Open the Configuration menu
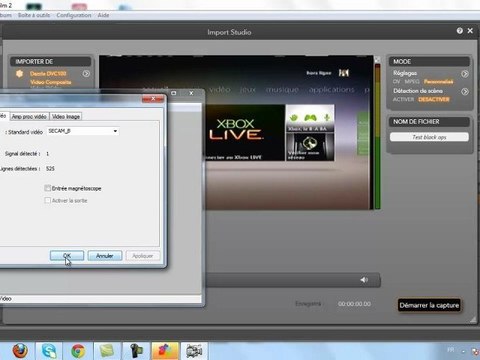The width and height of the screenshot is (480, 360). coord(74,15)
